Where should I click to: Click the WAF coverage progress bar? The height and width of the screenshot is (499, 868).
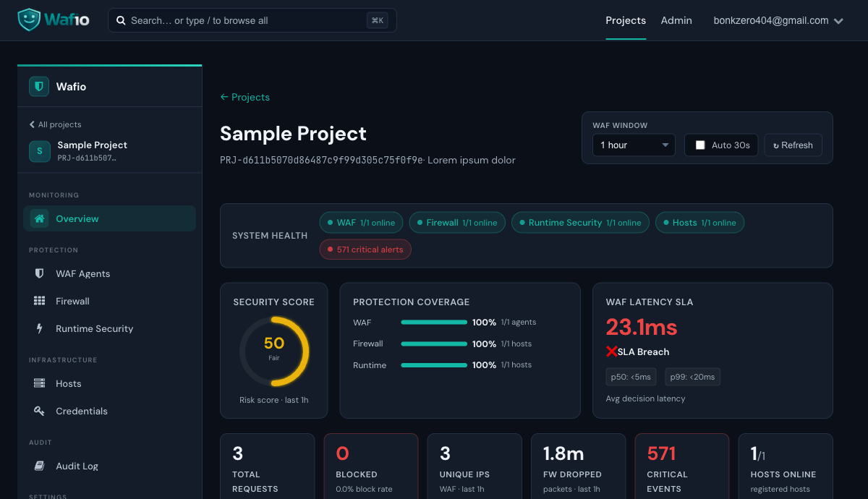click(434, 323)
